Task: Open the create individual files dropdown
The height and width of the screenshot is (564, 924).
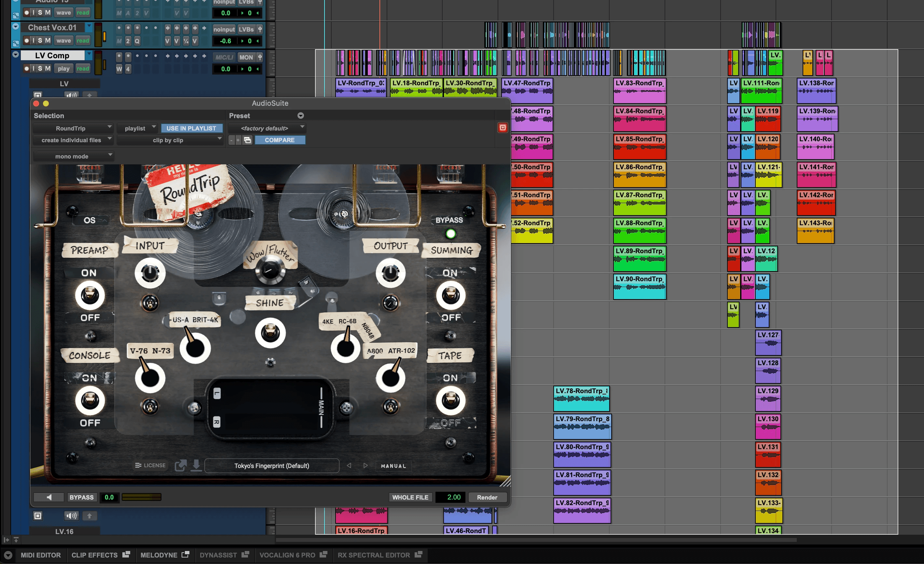Action: [73, 140]
